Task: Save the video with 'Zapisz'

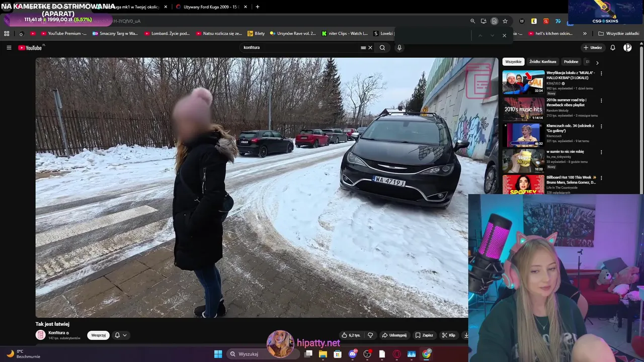Action: [x=424, y=335]
